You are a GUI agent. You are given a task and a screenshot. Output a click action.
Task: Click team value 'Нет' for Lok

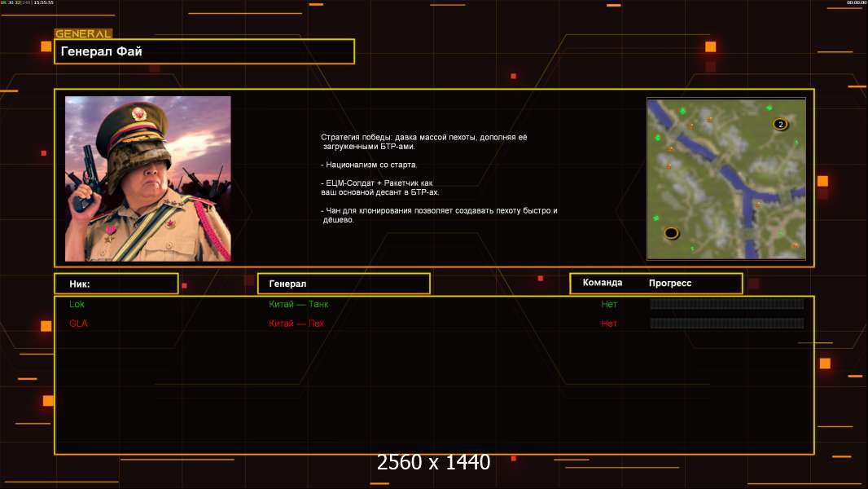click(x=609, y=304)
